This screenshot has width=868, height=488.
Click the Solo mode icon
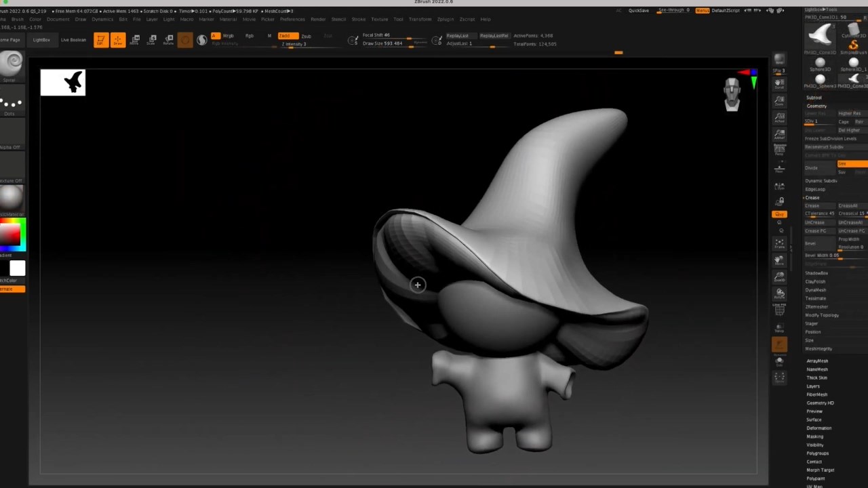[x=779, y=362]
